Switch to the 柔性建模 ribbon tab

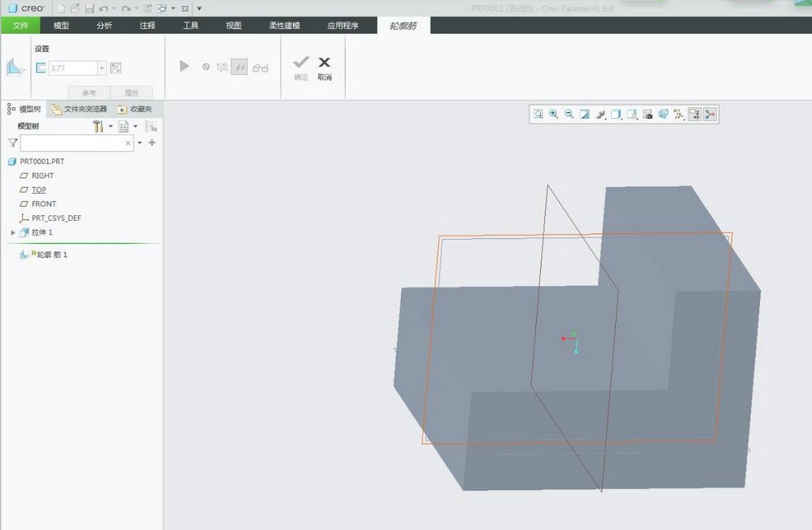pyautogui.click(x=284, y=26)
